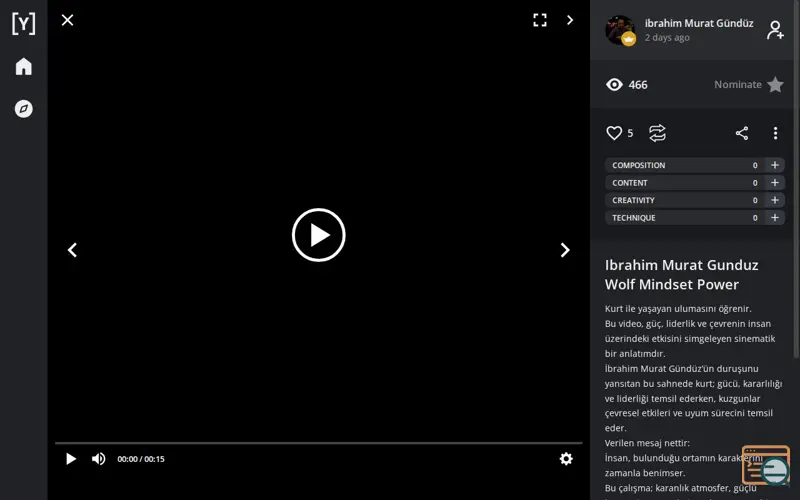Enter fullscreen mode

pyautogui.click(x=540, y=20)
